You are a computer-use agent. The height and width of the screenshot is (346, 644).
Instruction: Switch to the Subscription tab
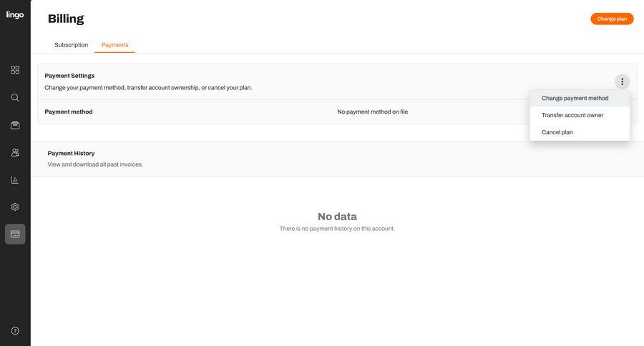pyautogui.click(x=71, y=45)
